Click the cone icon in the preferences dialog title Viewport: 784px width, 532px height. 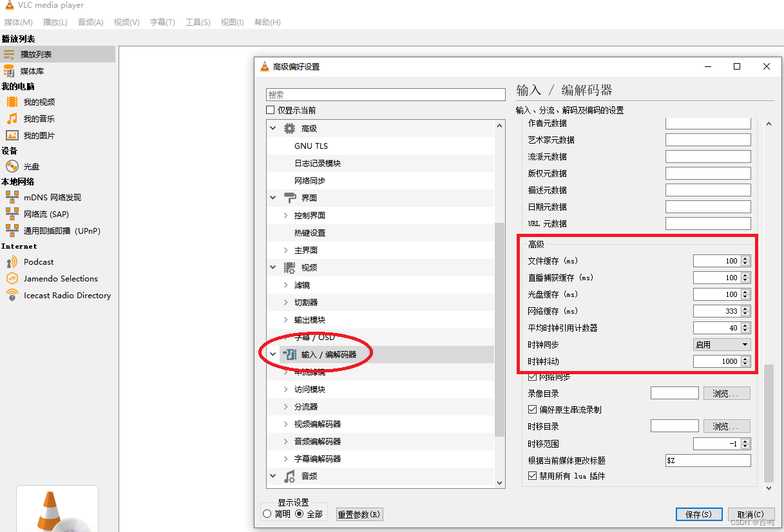point(265,66)
